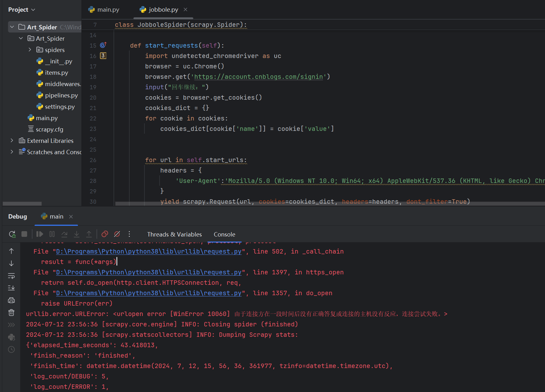Image resolution: width=545 pixels, height=392 pixels.
Task: Click the Python console icon in debug sidebar
Action: (x=11, y=337)
